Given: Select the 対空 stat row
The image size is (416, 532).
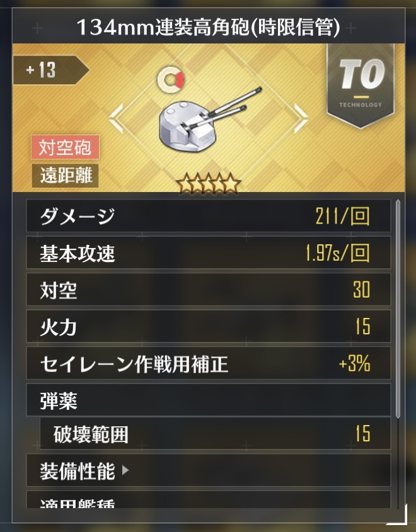Looking at the screenshot, I should 209,290.
